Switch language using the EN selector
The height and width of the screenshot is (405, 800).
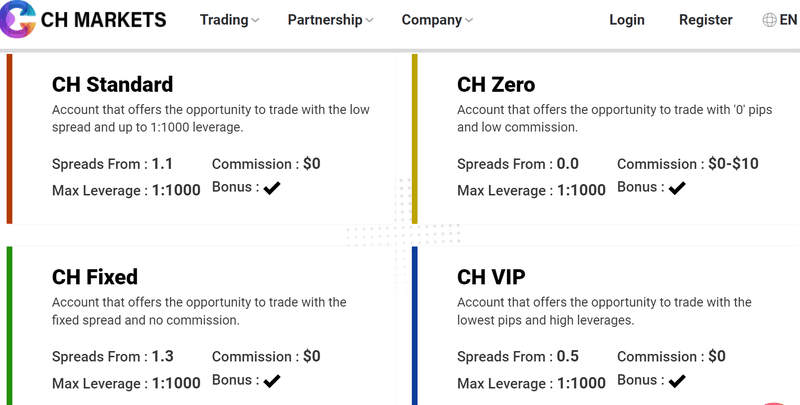788,20
